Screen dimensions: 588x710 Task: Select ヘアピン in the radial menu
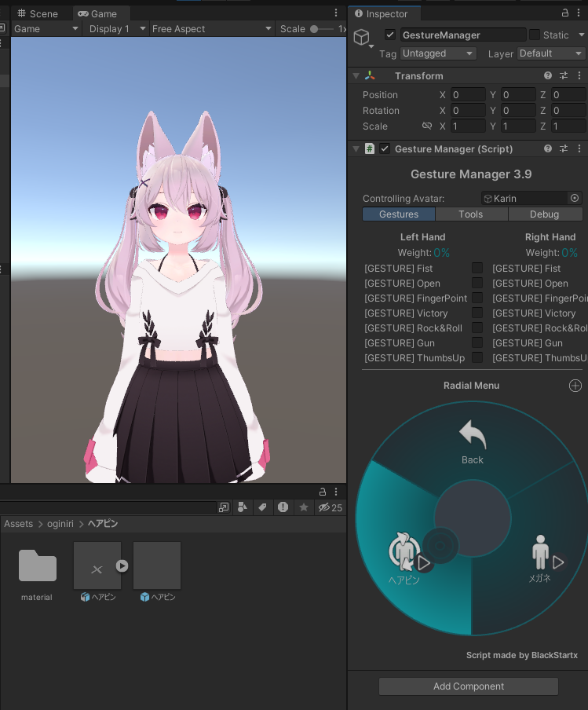point(406,558)
